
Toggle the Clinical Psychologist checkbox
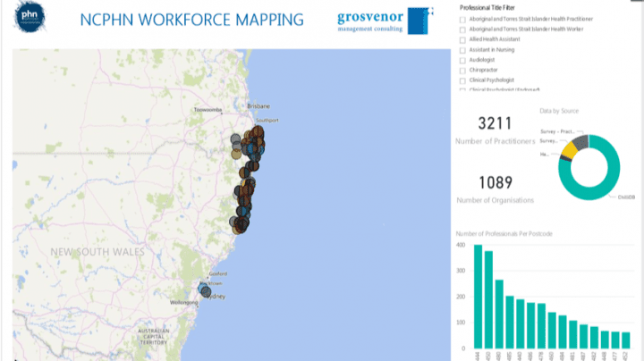462,80
